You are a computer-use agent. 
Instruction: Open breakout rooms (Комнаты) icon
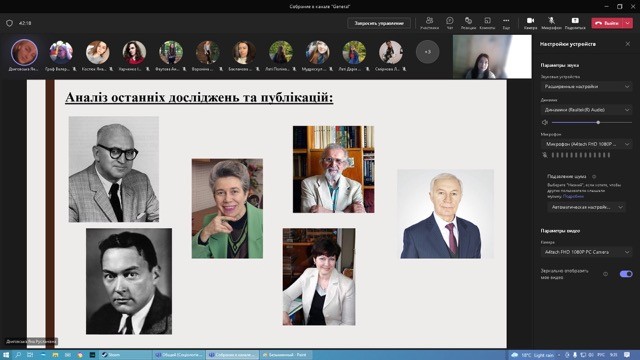pyautogui.click(x=487, y=23)
